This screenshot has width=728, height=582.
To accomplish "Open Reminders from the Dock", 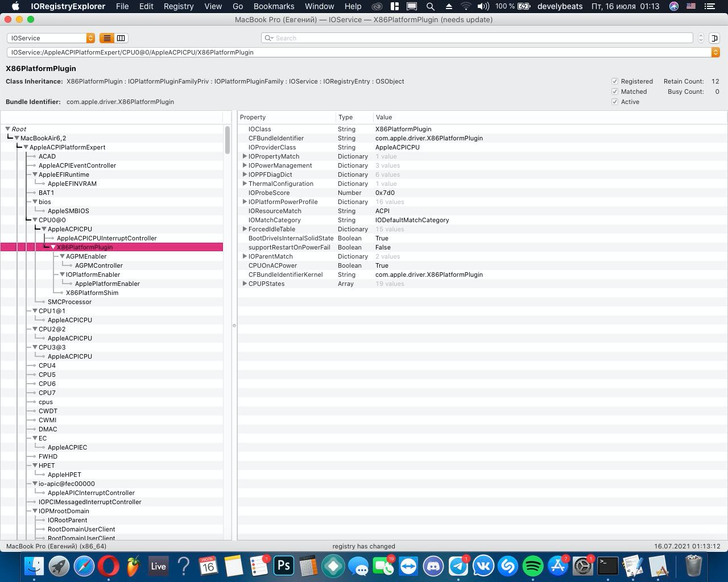I will [258, 566].
